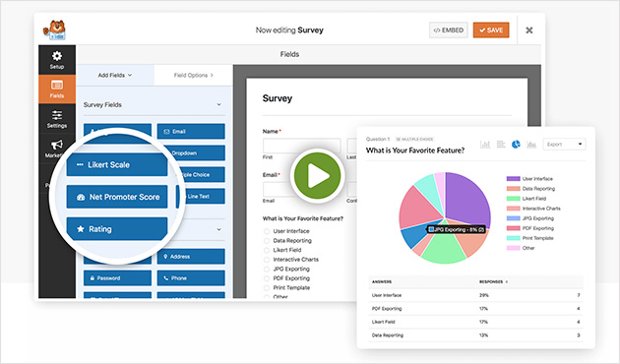Select the JPG Exporting radio option

pyautogui.click(x=267, y=270)
